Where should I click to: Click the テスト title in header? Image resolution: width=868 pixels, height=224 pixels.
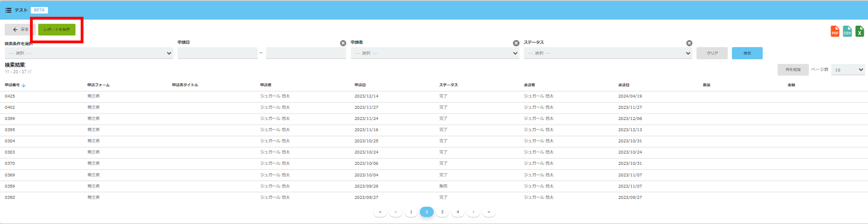coord(21,10)
